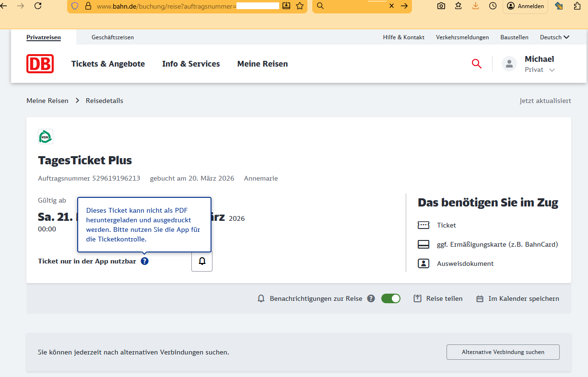
Task: Click the browser forward arrow
Action: tap(20, 6)
